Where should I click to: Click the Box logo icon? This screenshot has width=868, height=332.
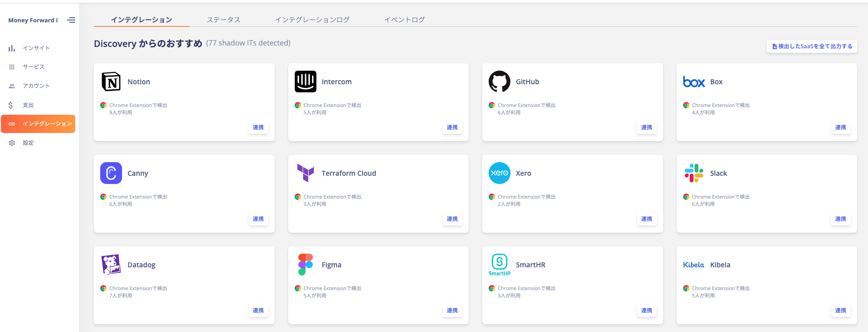[x=694, y=82]
